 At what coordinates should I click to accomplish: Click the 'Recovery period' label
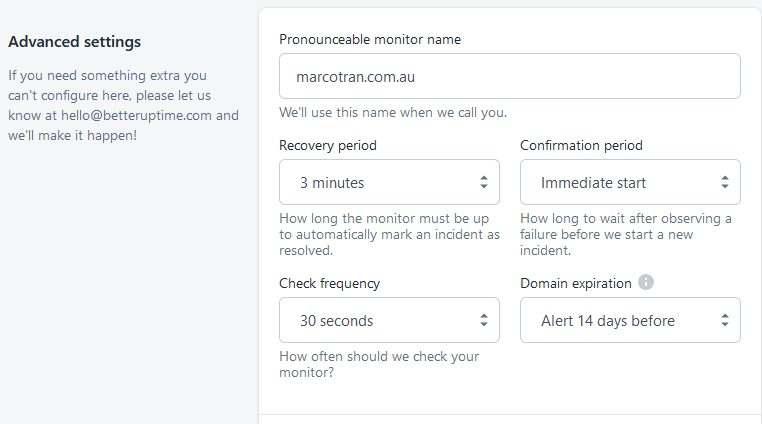[x=328, y=145]
